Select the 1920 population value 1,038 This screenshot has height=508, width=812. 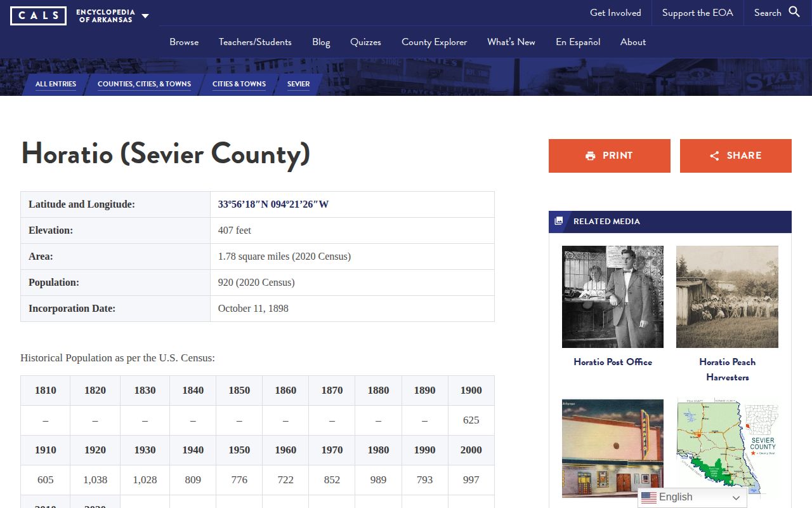coord(95,480)
